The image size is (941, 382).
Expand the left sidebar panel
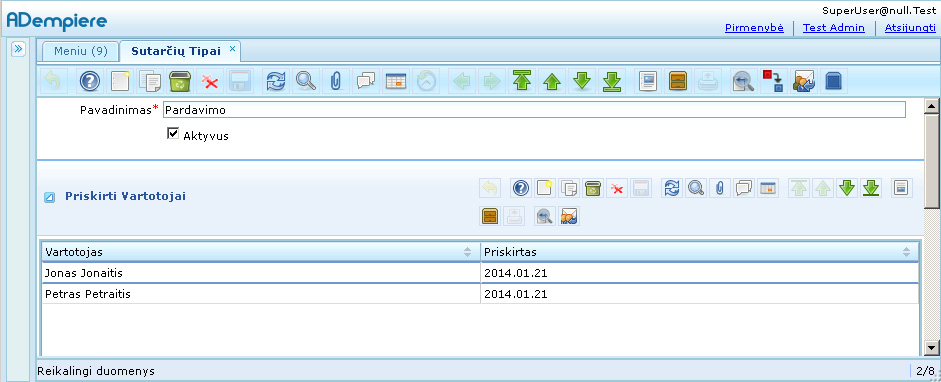tap(18, 49)
